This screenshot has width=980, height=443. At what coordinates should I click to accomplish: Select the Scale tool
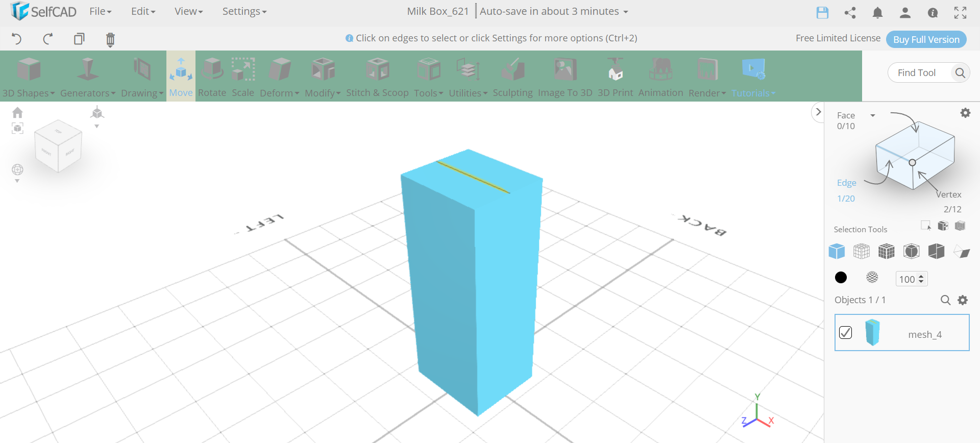[243, 77]
